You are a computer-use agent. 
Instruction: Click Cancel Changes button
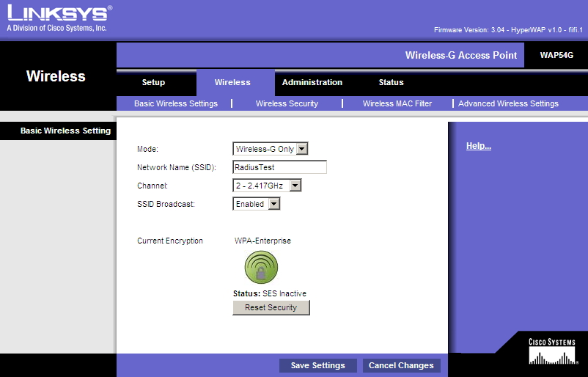401,365
